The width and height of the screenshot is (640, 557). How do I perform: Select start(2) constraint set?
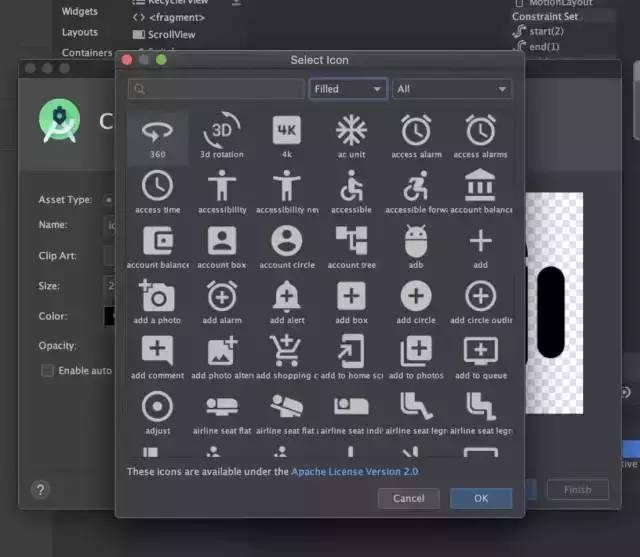pos(538,31)
